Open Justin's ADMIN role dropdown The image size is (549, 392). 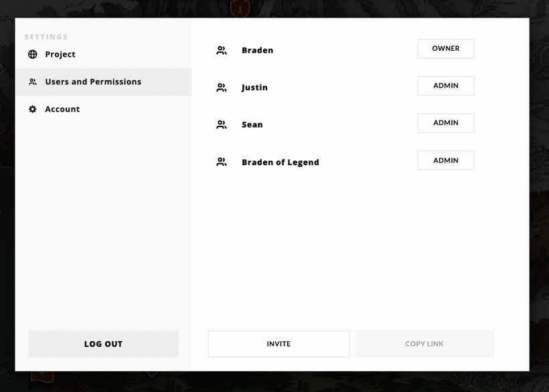446,86
